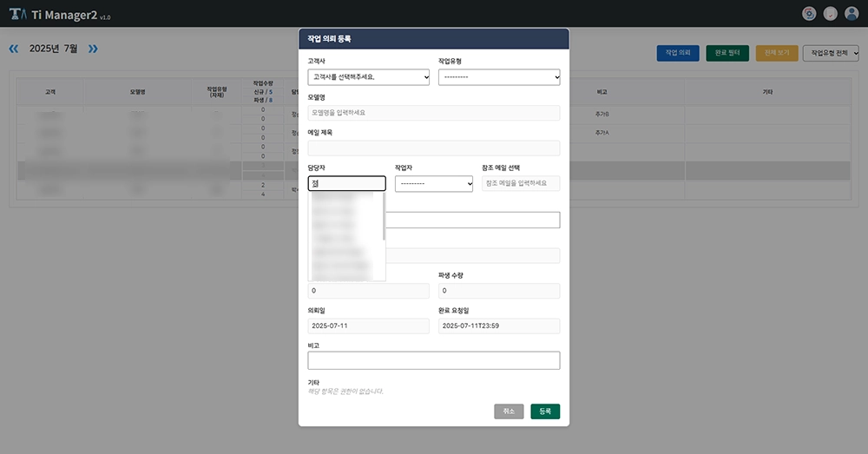Click the Ti Manager2 logo icon
The height and width of the screenshot is (454, 868).
pos(17,14)
